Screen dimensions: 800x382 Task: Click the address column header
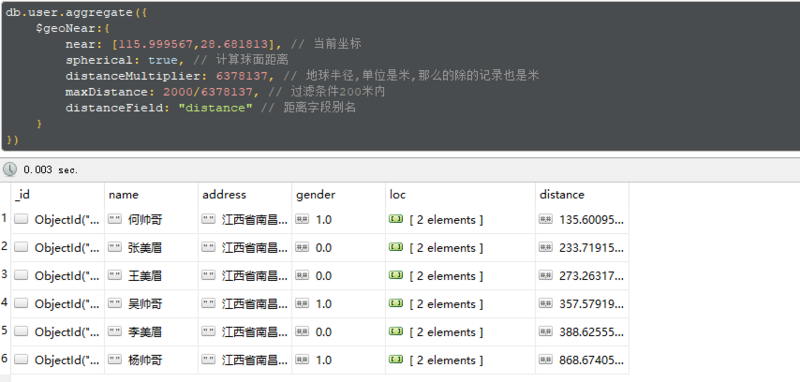click(245, 194)
